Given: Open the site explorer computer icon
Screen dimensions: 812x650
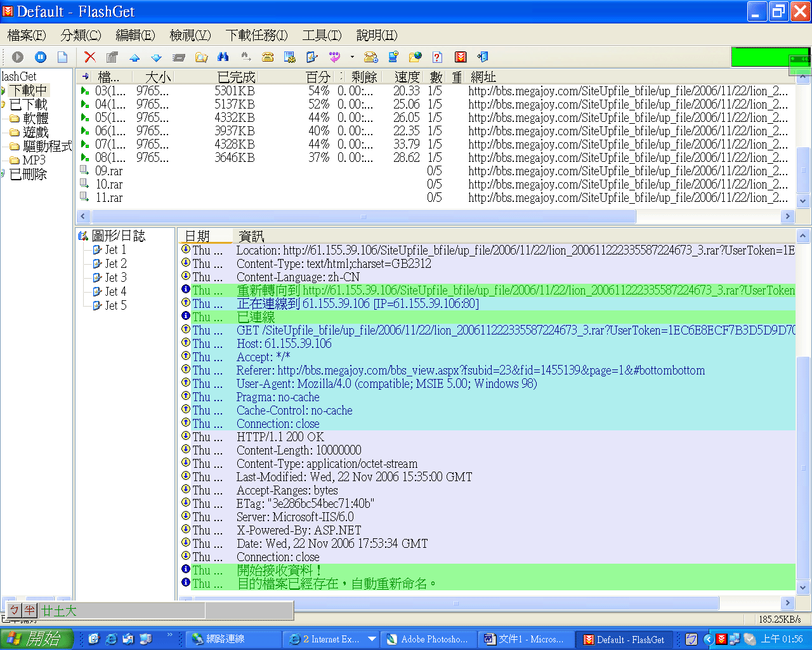Looking at the screenshot, I should click(x=393, y=57).
